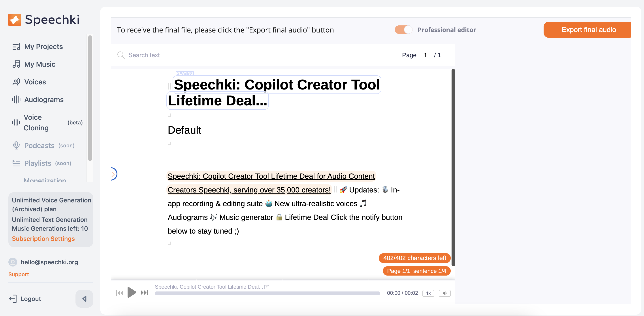Change playback speed via 1x button
Screen dimensions: 644x316
[x=428, y=293]
